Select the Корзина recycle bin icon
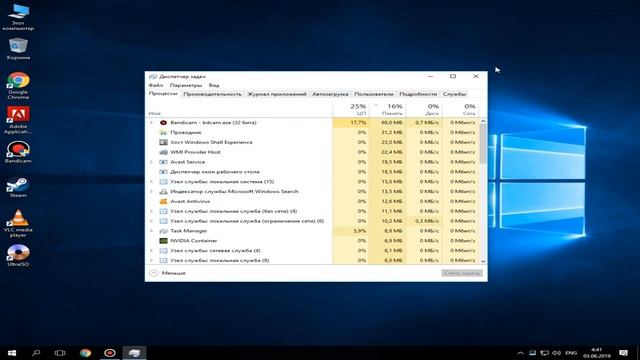This screenshot has width=640, height=360. pyautogui.click(x=18, y=49)
